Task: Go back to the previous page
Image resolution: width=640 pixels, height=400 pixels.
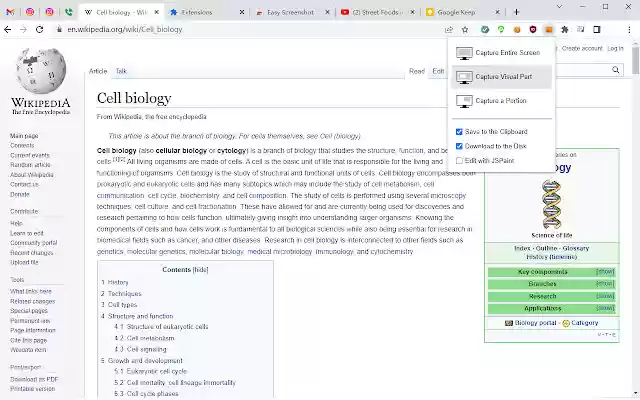Action: click(7, 29)
